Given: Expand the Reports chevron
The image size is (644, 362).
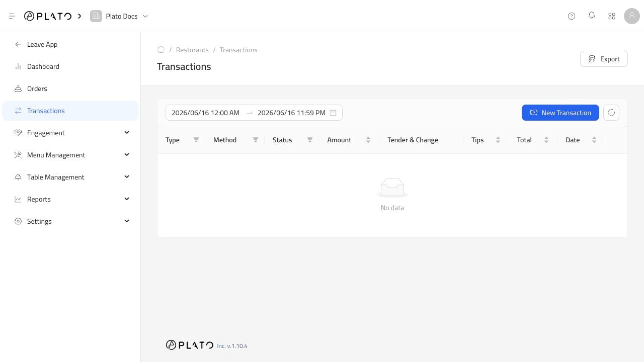Looking at the screenshot, I should click(127, 199).
